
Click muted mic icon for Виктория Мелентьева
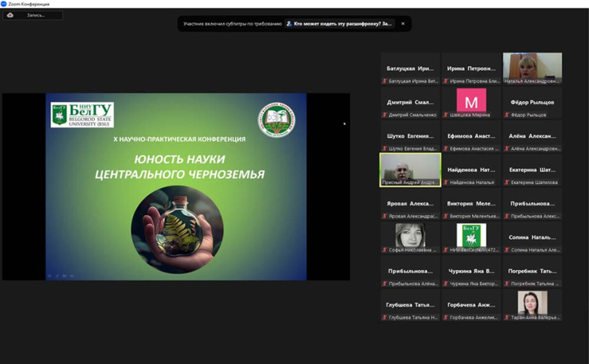[x=446, y=216]
